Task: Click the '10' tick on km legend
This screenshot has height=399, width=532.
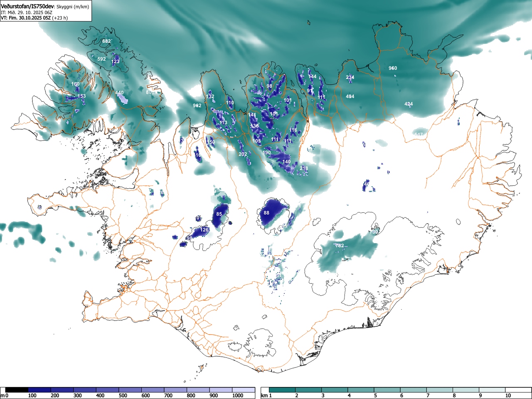Action: coord(508,396)
